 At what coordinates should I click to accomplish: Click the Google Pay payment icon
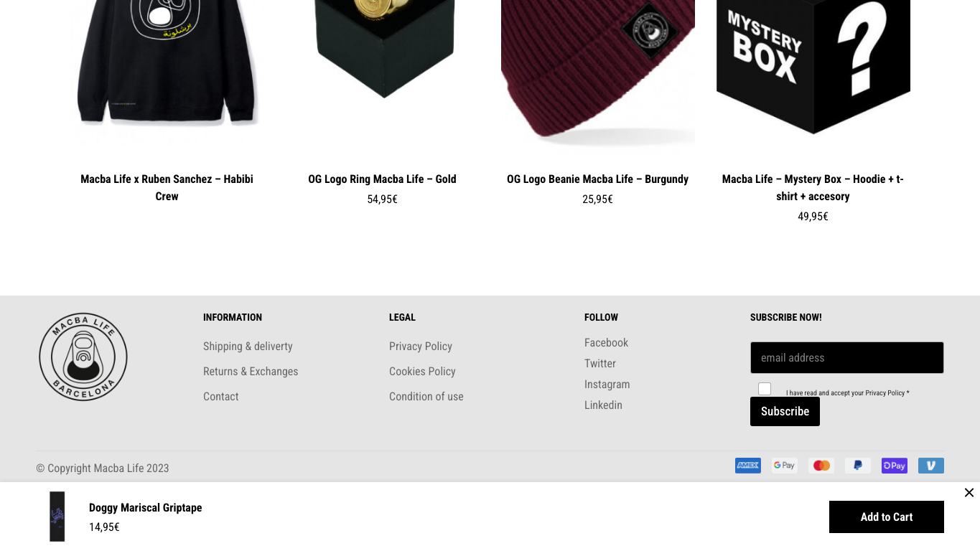pos(784,466)
